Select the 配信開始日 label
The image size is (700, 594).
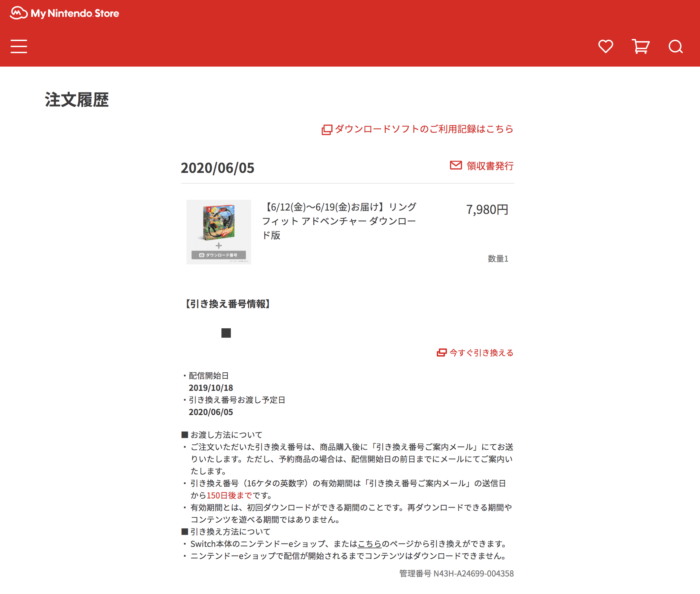click(x=209, y=375)
